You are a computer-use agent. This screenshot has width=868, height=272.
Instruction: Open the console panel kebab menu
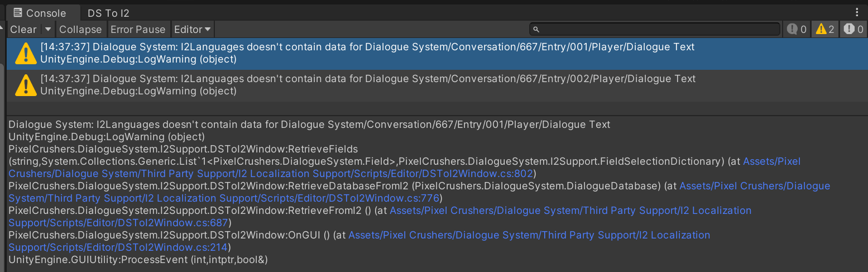click(857, 12)
